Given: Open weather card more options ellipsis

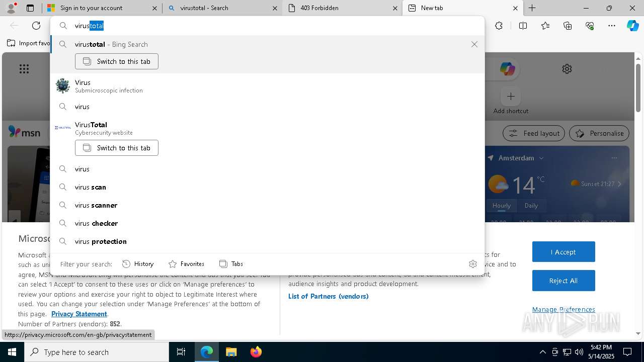Looking at the screenshot, I should click(x=614, y=158).
